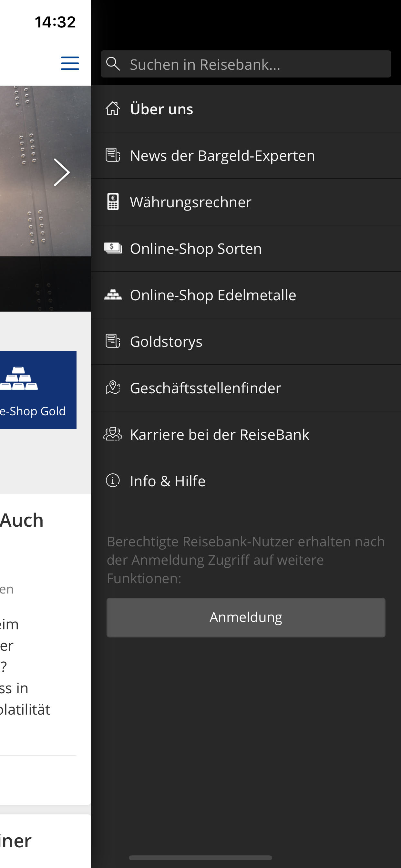Open News der Bargeld-Experten
This screenshot has width=401, height=868.
pos(246,155)
